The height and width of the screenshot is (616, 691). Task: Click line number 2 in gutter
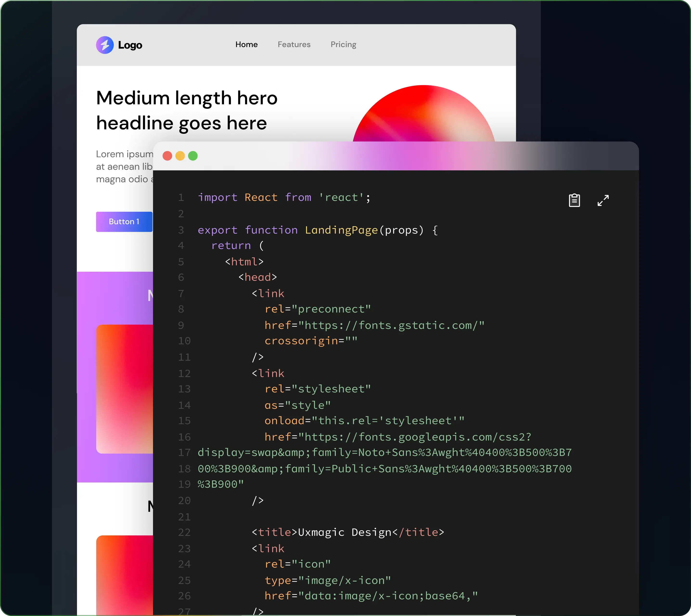pyautogui.click(x=181, y=214)
